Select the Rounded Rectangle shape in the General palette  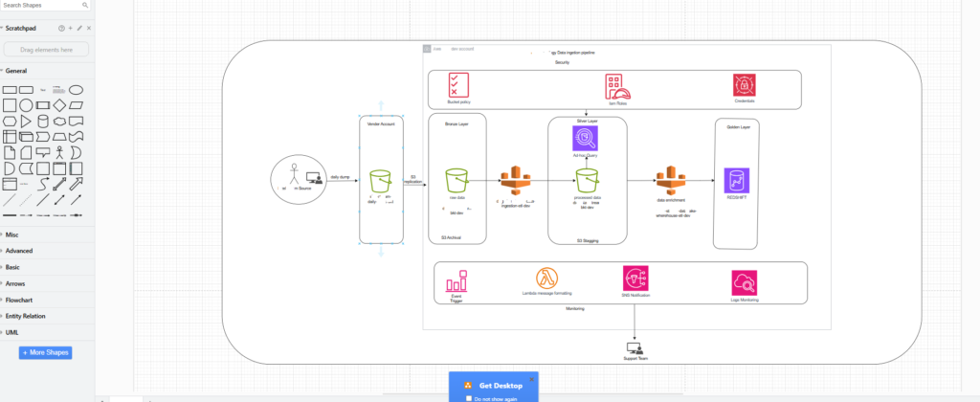click(26, 90)
